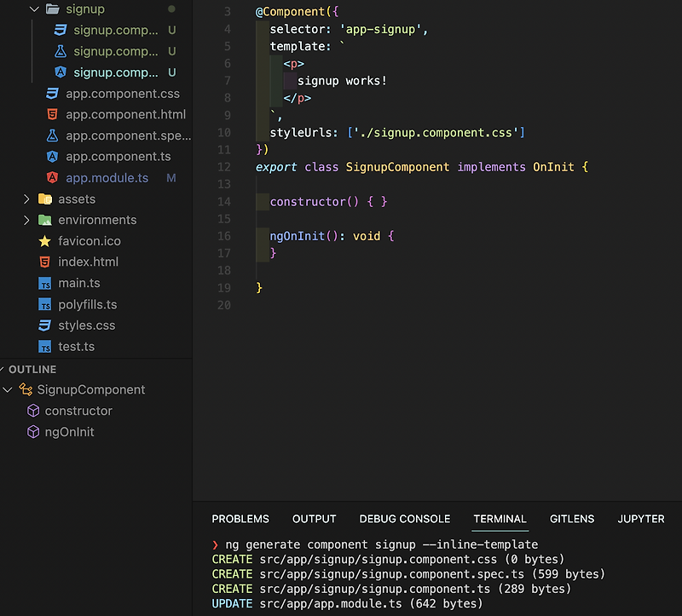The height and width of the screenshot is (616, 682).
Task: Click the TypeScript icon next to polyfills.ts
Action: pos(45,304)
